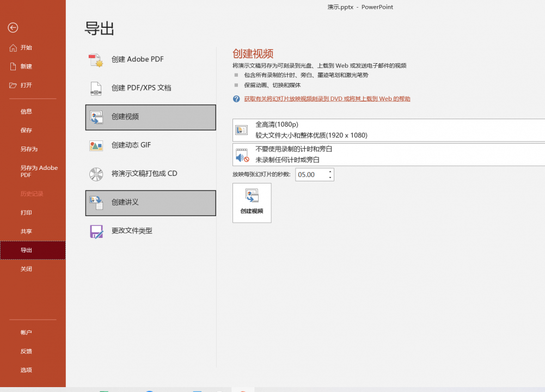Click the back arrow circle icon
The height and width of the screenshot is (392, 545).
[13, 27]
